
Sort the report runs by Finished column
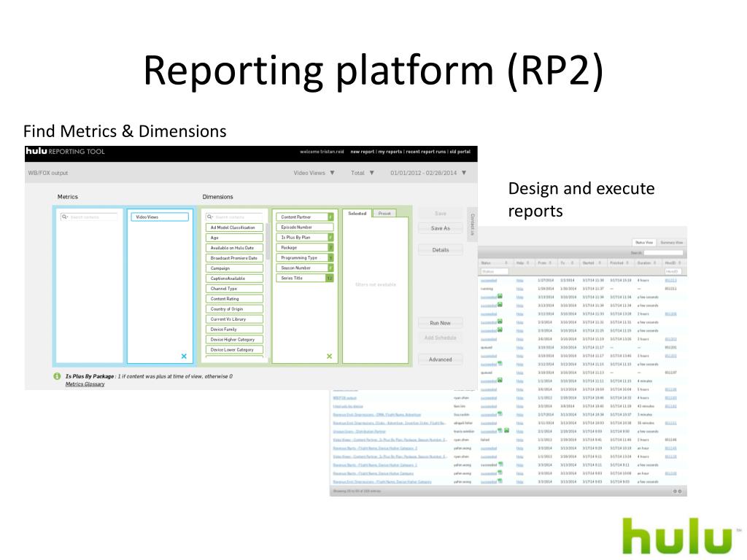coord(620,262)
